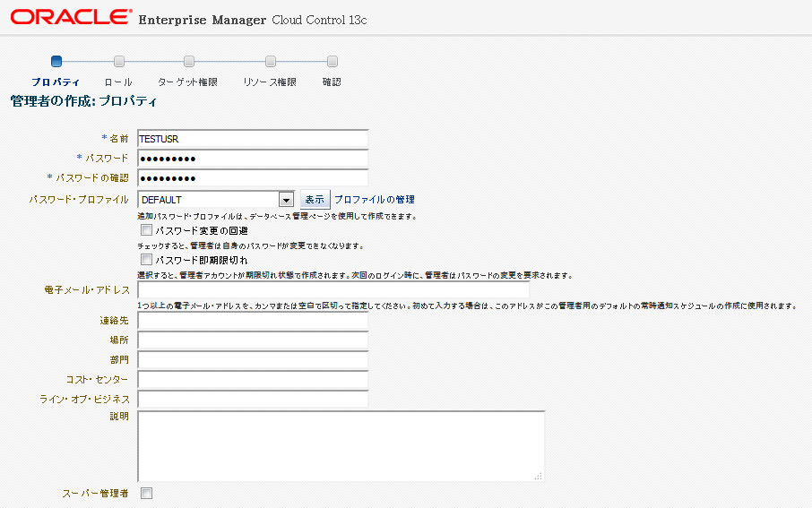Click hint text under パスワード即期限切れ

coord(355,275)
